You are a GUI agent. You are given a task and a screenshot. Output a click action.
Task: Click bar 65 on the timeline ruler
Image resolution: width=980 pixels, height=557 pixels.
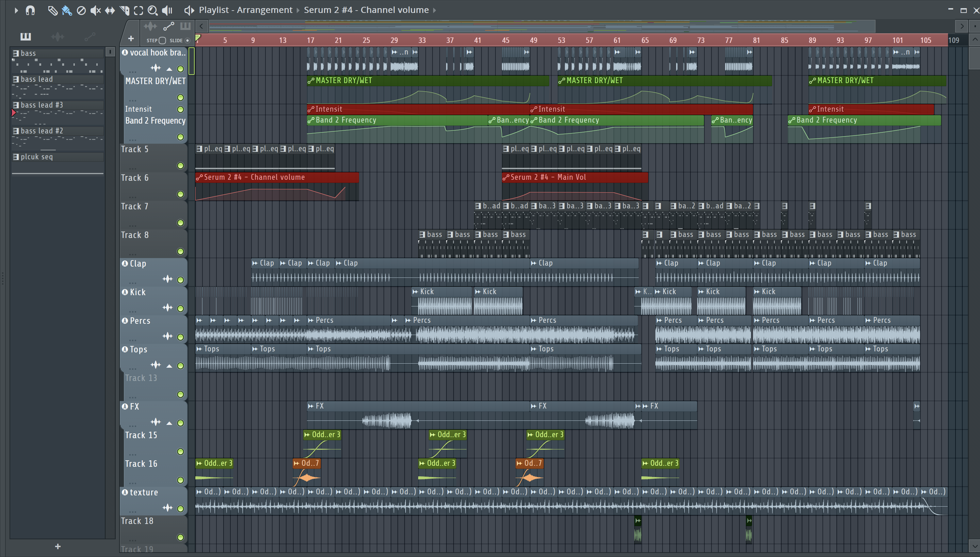(x=645, y=40)
